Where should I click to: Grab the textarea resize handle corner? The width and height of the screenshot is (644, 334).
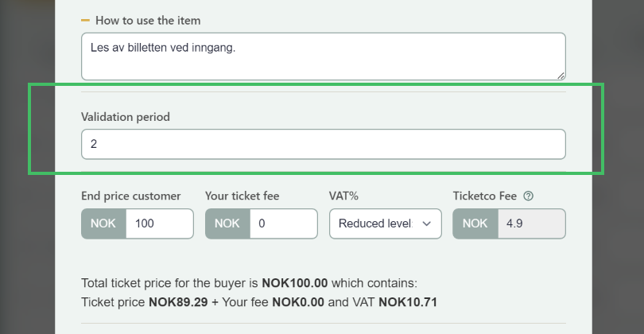[x=561, y=76]
